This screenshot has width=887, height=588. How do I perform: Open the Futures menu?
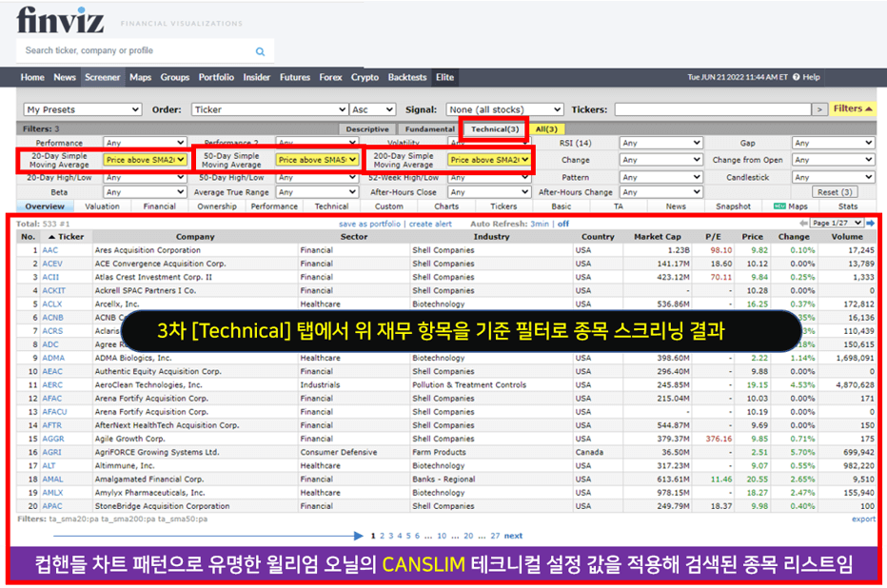(x=295, y=77)
